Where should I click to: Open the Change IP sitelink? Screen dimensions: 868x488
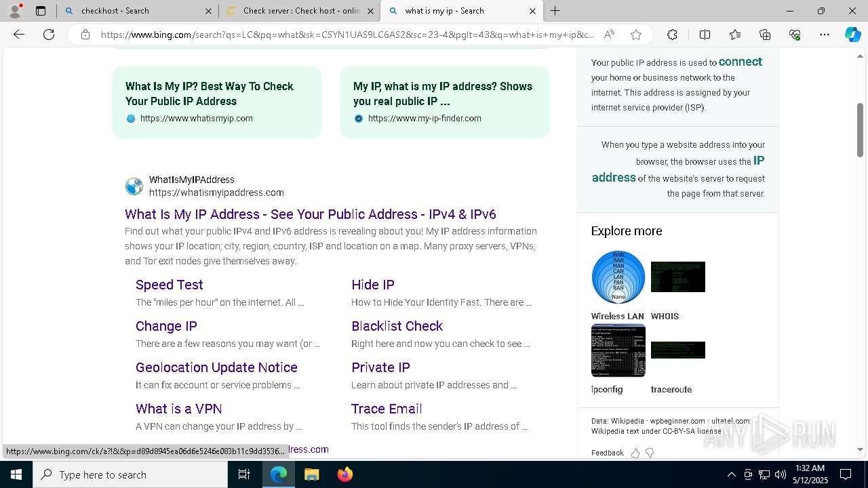166,326
